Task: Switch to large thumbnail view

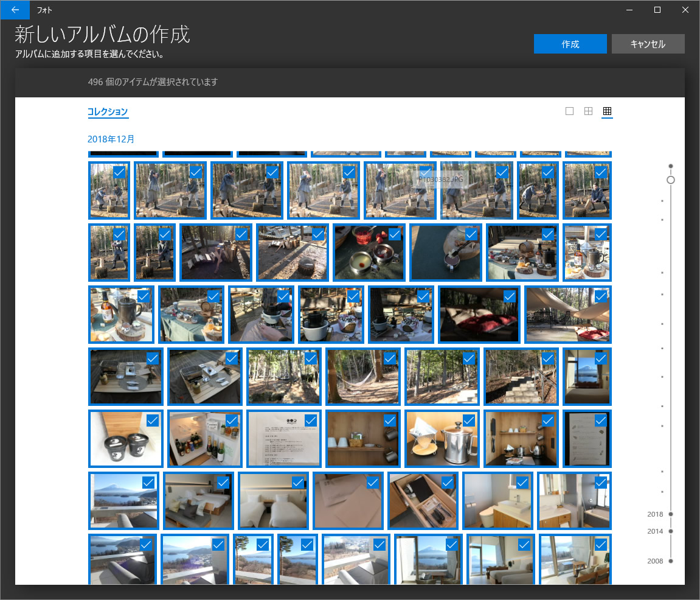Action: (x=569, y=111)
